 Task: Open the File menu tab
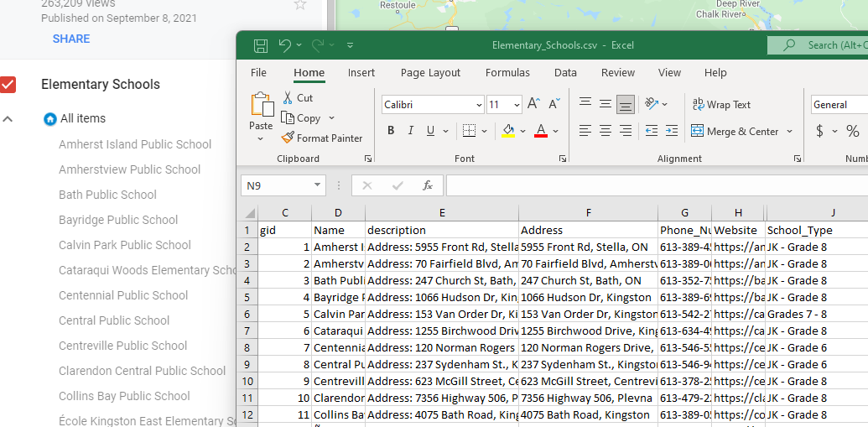pos(258,72)
